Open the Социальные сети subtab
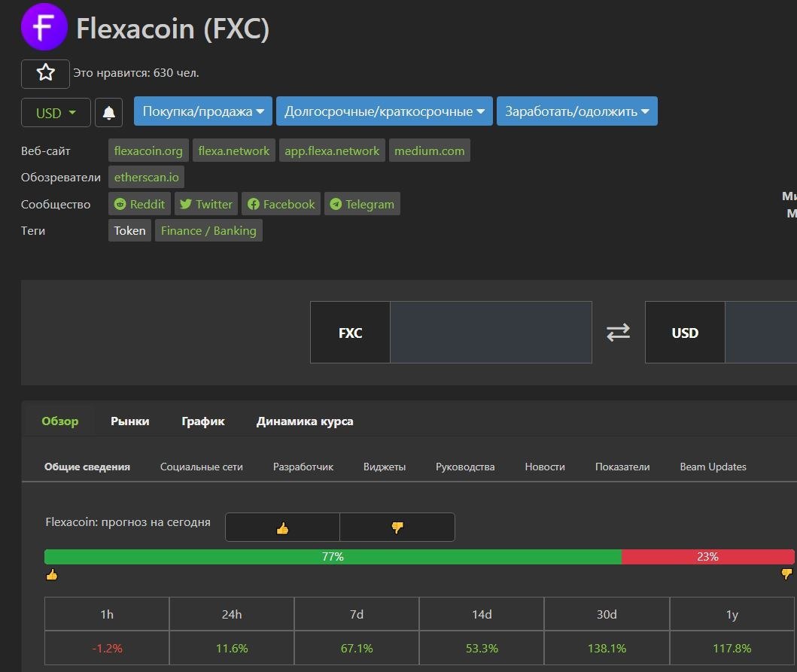 [x=201, y=467]
